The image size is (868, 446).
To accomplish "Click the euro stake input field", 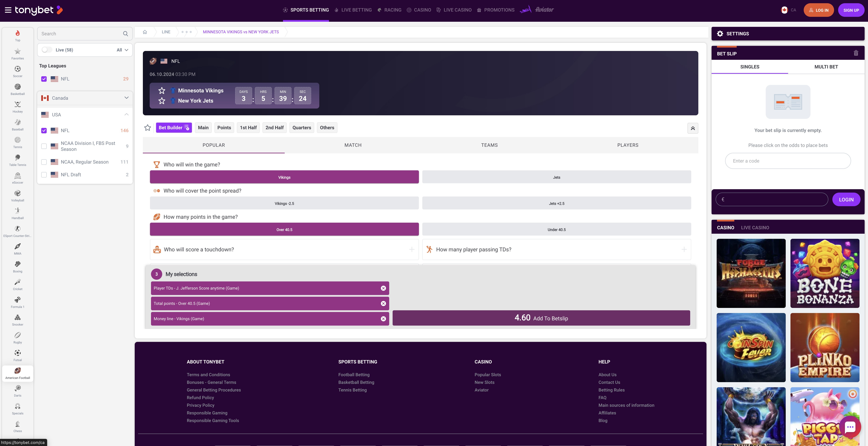I will coord(772,199).
